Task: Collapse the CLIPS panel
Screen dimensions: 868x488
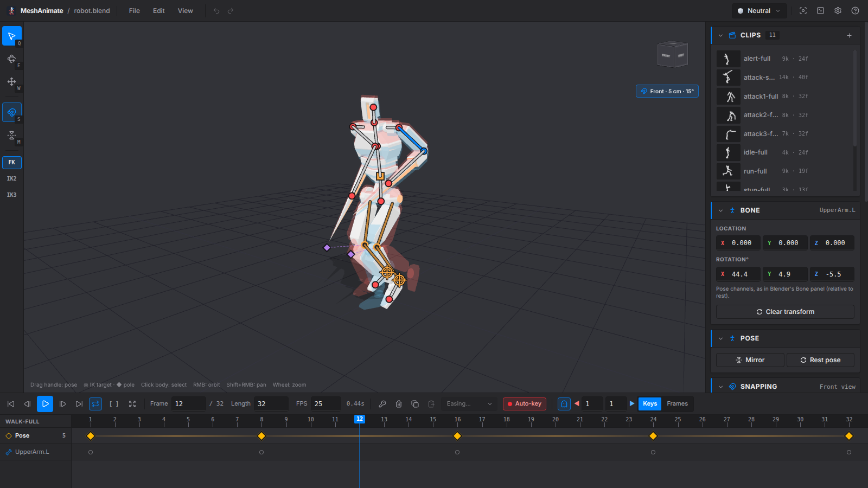Action: point(720,35)
